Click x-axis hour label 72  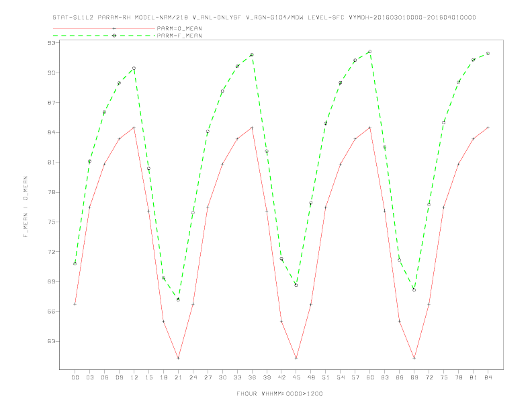[429, 377]
